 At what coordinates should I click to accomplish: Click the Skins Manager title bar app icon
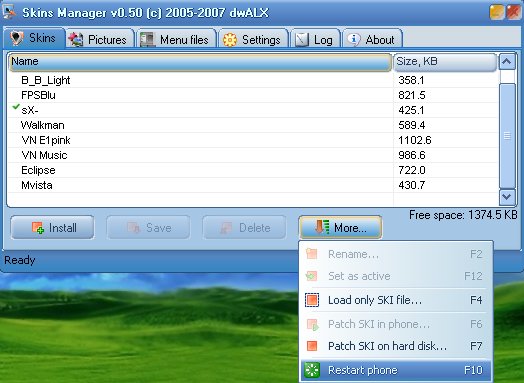tap(9, 11)
